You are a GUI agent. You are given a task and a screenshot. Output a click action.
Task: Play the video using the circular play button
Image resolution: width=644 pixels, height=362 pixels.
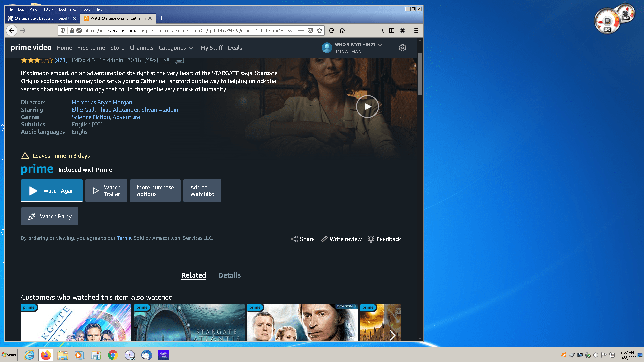click(x=367, y=106)
